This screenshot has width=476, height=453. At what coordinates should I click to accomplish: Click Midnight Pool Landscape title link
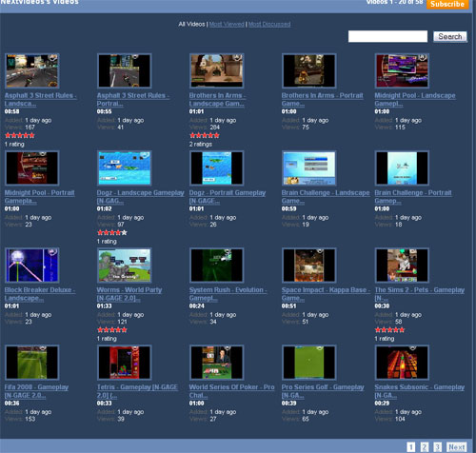pyautogui.click(x=415, y=99)
